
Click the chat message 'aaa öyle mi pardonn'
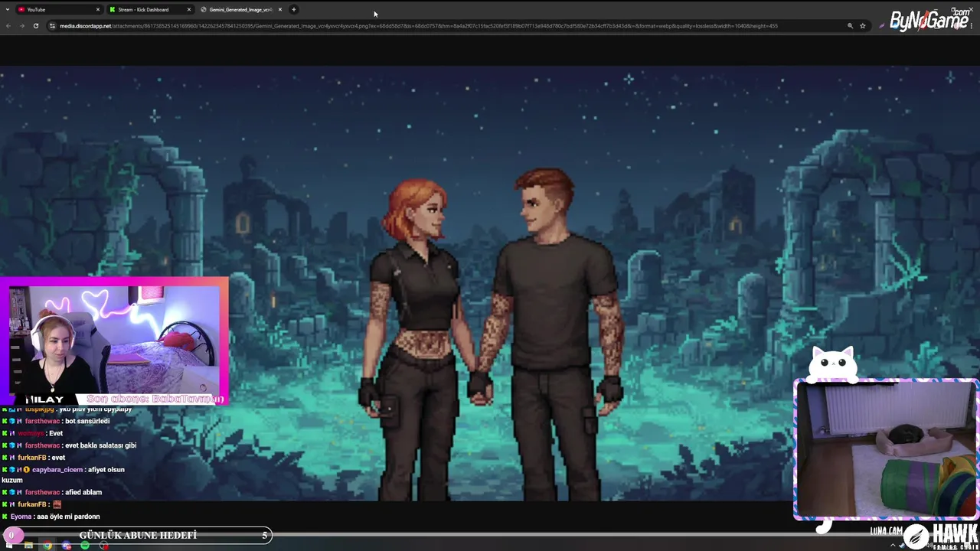tap(67, 517)
